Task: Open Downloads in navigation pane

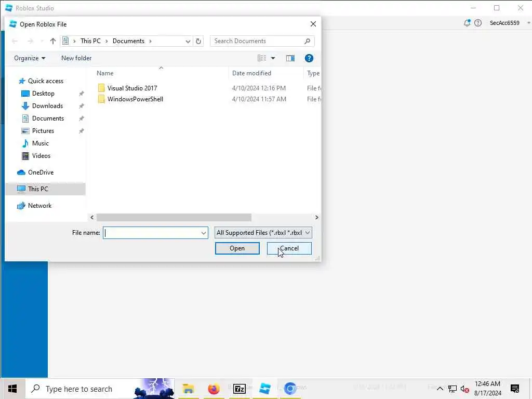Action: [x=47, y=106]
